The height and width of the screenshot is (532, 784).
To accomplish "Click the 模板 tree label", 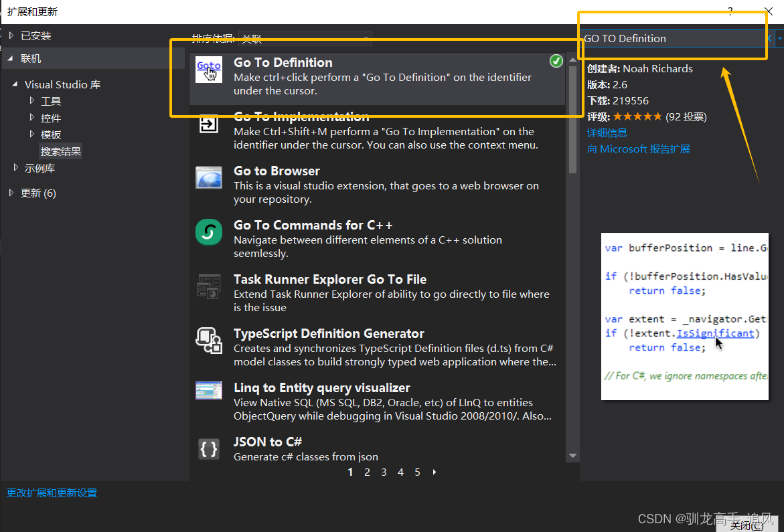I will point(51,135).
